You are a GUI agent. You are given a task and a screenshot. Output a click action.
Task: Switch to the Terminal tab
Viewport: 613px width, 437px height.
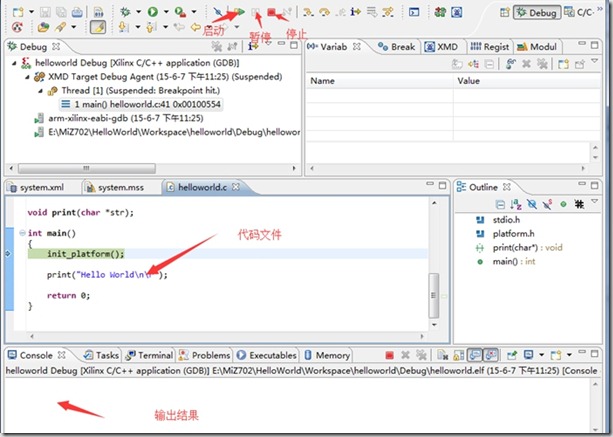click(x=149, y=355)
